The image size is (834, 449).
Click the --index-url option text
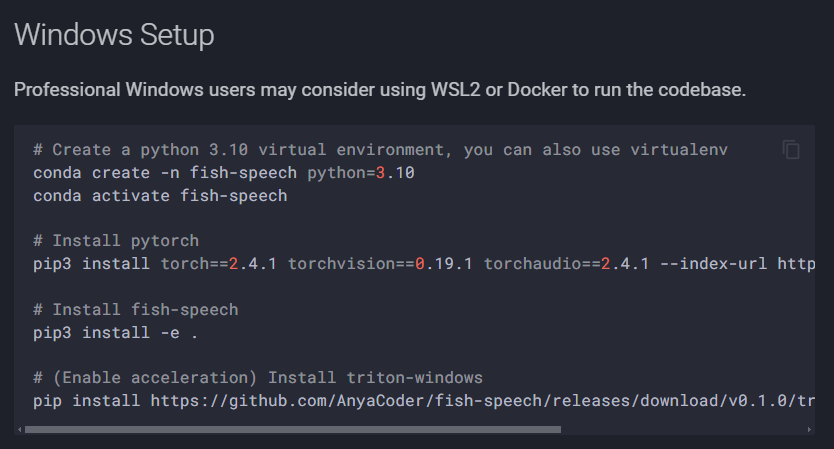[713, 264]
